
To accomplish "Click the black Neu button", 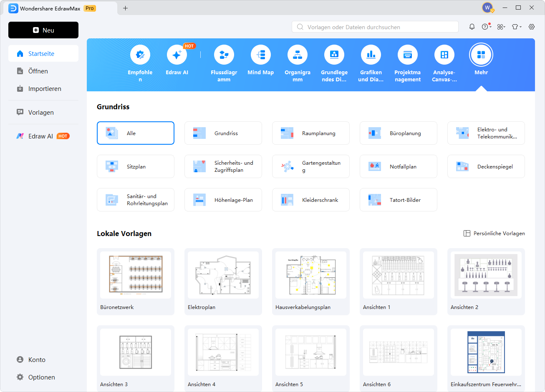I will (43, 30).
